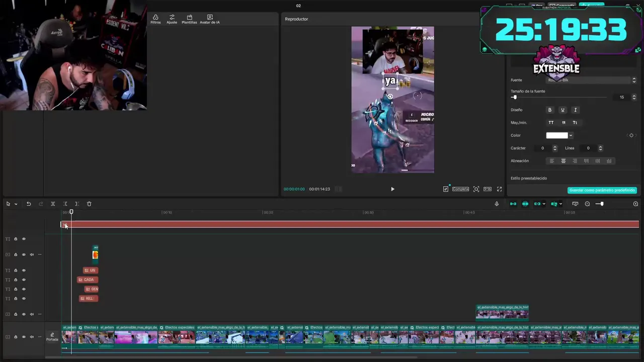Enter fullscreen preview
The image size is (644, 362).
500,189
